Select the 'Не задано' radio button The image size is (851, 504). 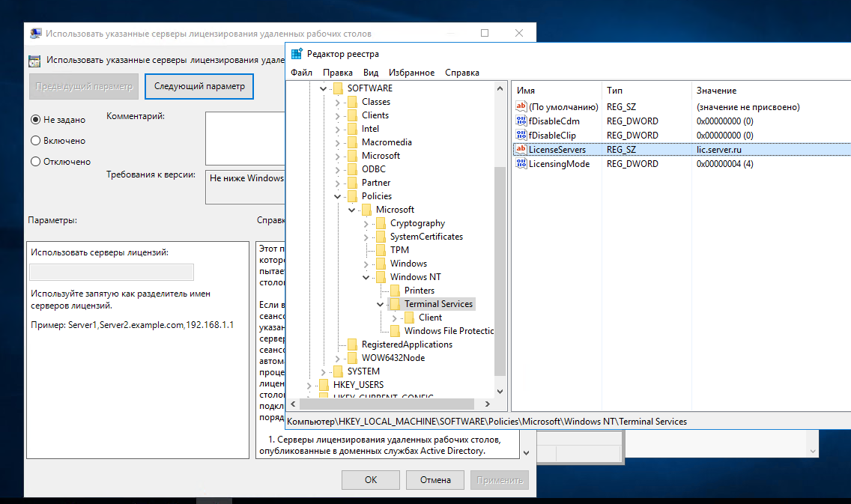(x=36, y=119)
